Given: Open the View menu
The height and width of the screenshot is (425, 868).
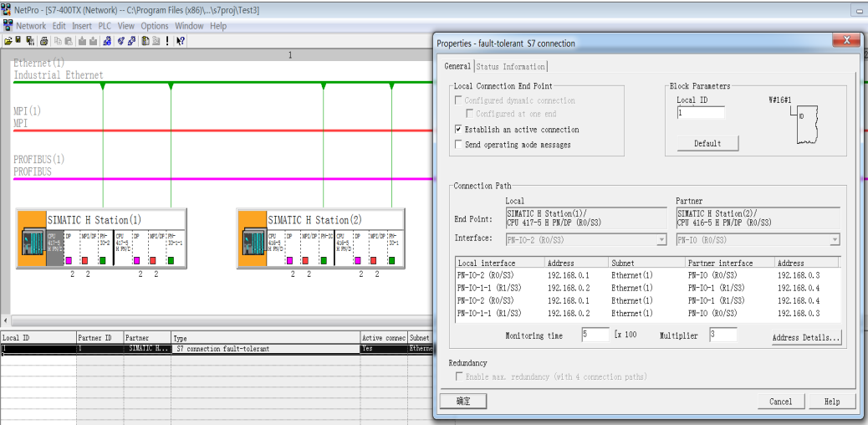Looking at the screenshot, I should 126,26.
